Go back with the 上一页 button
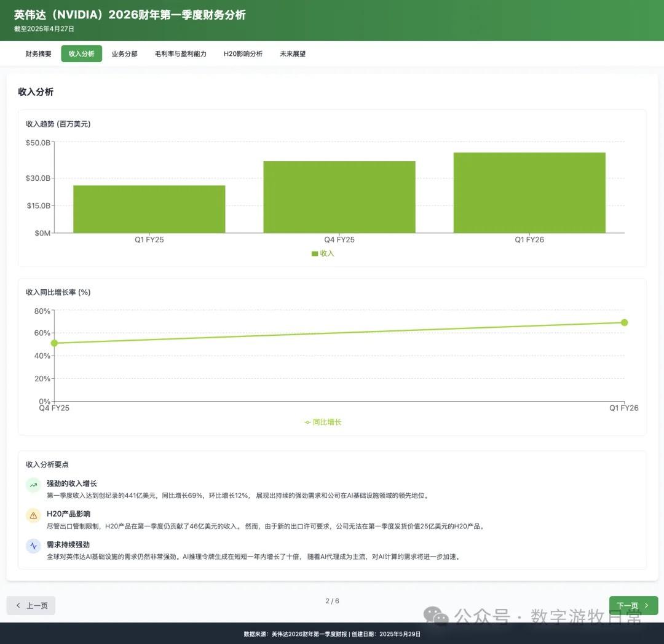This screenshot has height=644, width=664. [31, 606]
